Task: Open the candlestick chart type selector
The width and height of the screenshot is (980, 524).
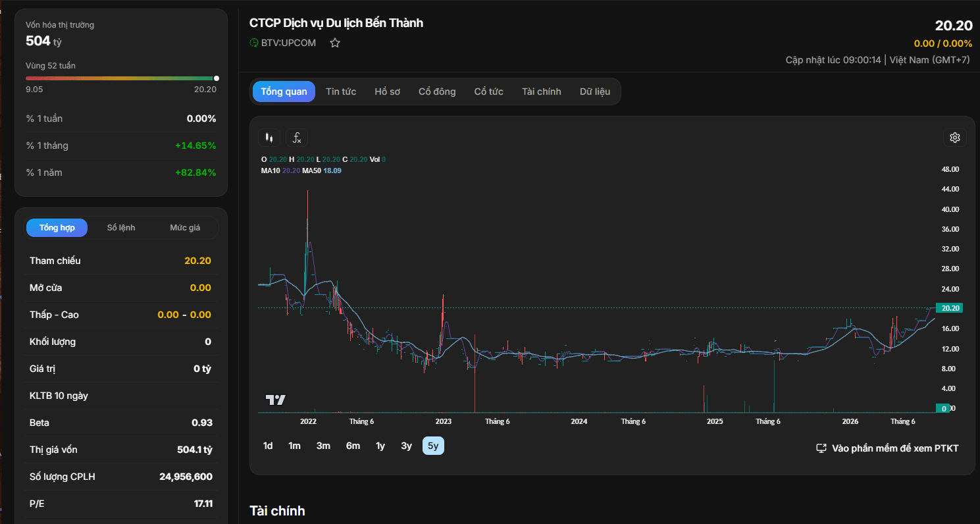Action: click(269, 138)
